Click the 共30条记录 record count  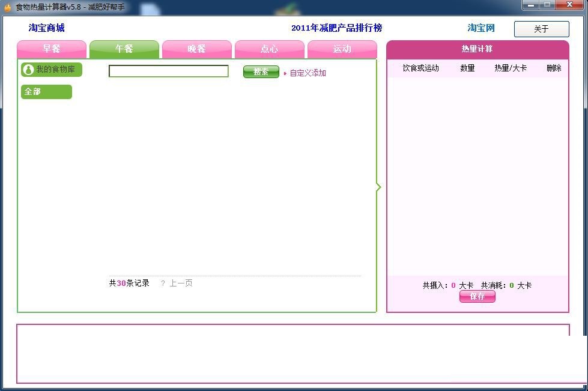point(129,283)
